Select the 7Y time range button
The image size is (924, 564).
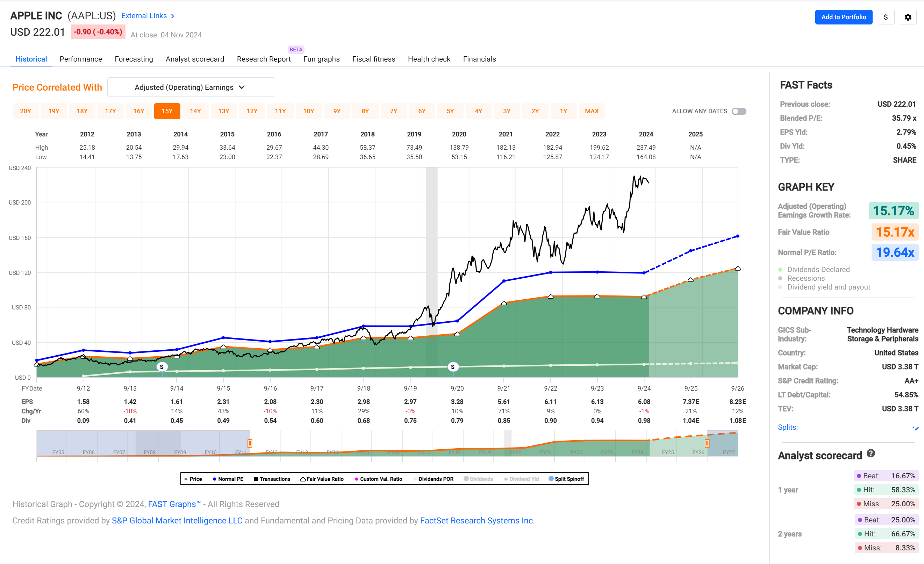click(x=393, y=111)
